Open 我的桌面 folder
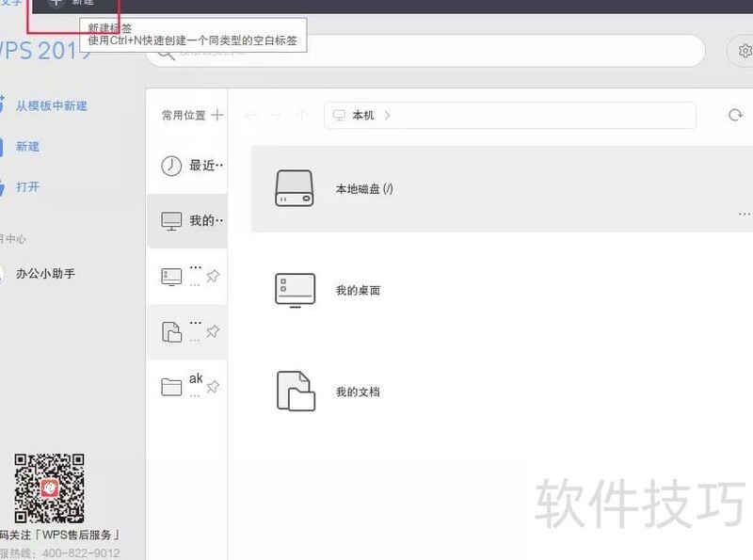 [502, 290]
